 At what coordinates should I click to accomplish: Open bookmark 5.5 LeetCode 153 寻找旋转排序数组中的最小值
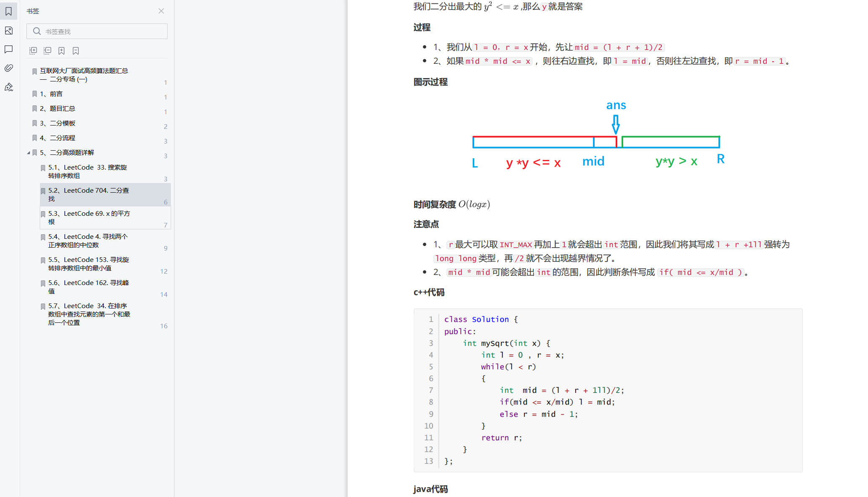click(x=89, y=264)
